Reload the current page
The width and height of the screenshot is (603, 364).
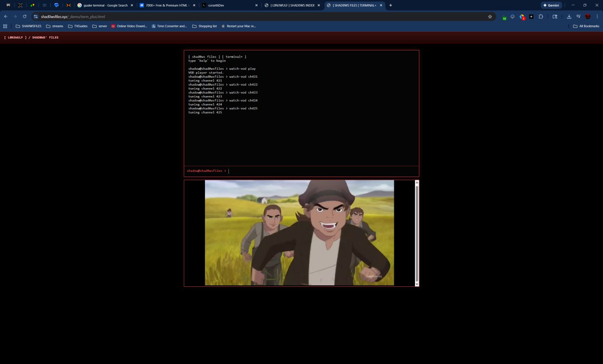24,16
